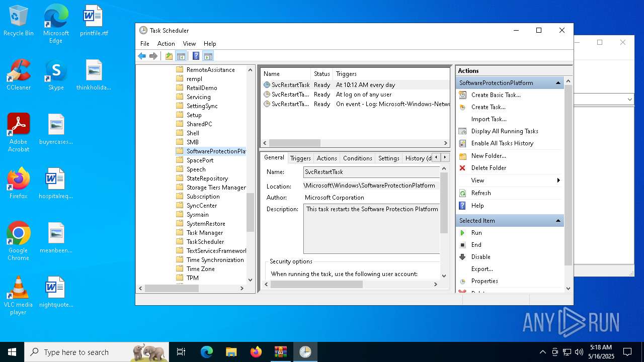
Task: Open Adobe Acrobat desktop shortcut
Action: pos(19,132)
